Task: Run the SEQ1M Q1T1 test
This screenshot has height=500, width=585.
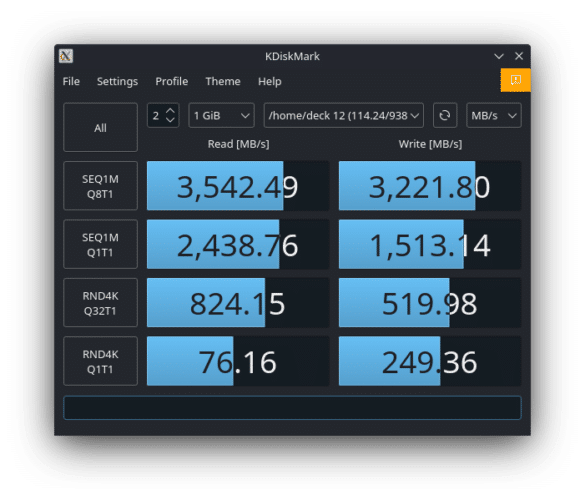Action: coord(100,244)
